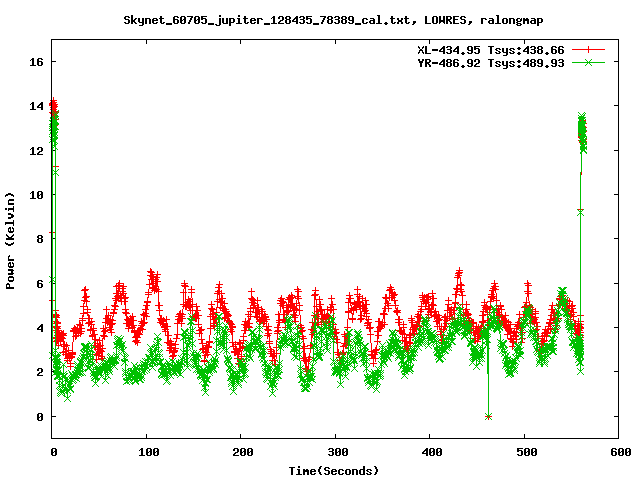Click the green line sample in the legend
The width and height of the screenshot is (640, 480).
click(x=588, y=62)
